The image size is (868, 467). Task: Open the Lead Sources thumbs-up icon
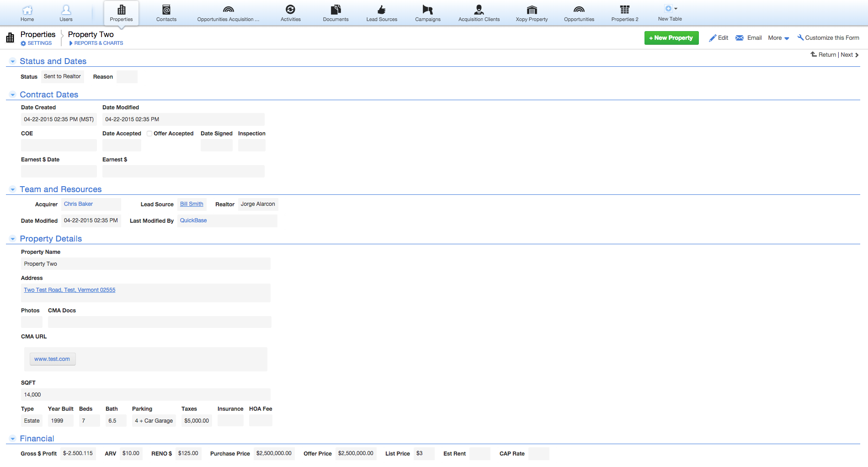pyautogui.click(x=382, y=10)
